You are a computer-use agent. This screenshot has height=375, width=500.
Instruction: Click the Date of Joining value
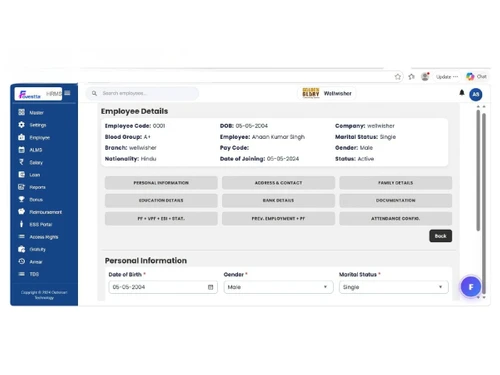click(283, 159)
